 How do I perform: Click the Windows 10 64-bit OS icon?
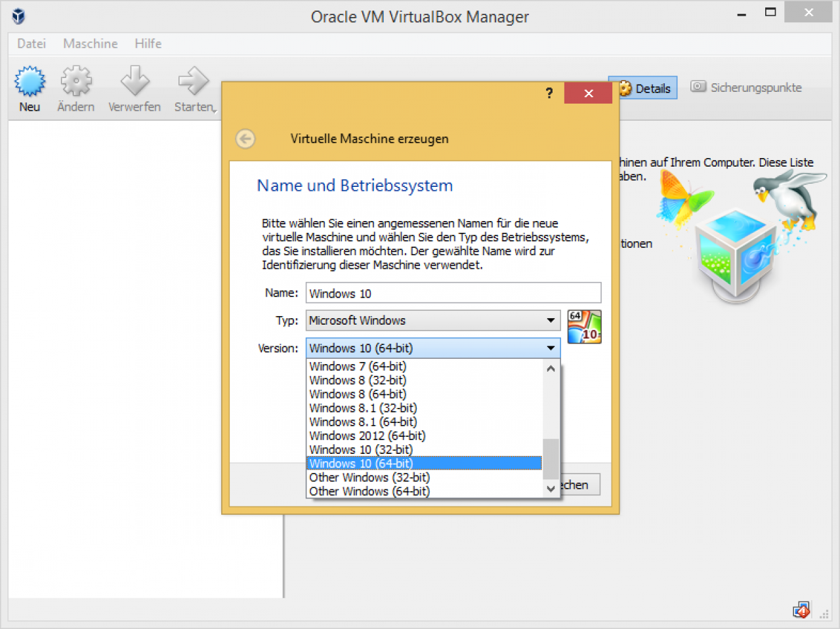click(x=584, y=327)
